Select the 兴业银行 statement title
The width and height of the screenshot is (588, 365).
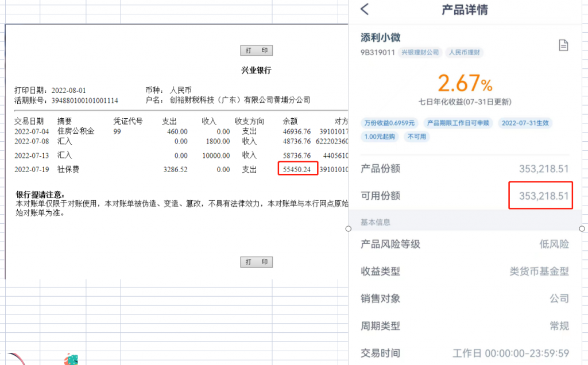tap(256, 70)
